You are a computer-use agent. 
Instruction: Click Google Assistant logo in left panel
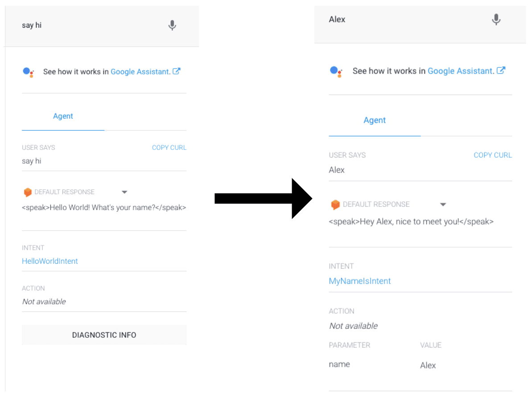[29, 72]
